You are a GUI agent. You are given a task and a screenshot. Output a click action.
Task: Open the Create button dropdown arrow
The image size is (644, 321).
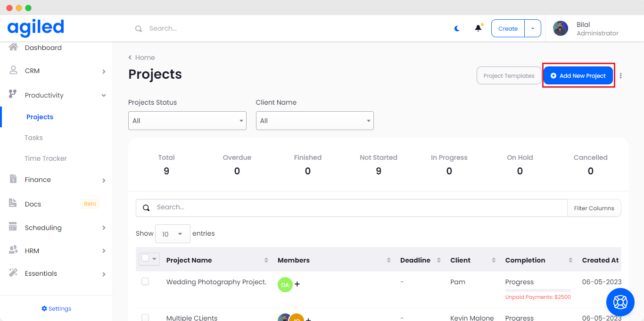tap(533, 28)
